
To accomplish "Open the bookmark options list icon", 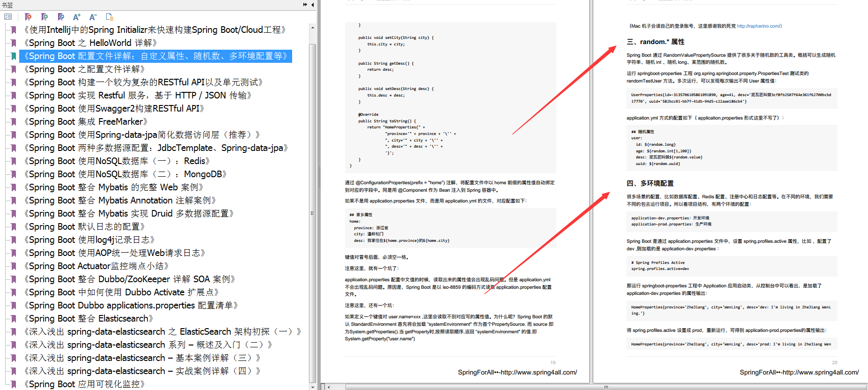I will 8,17.
